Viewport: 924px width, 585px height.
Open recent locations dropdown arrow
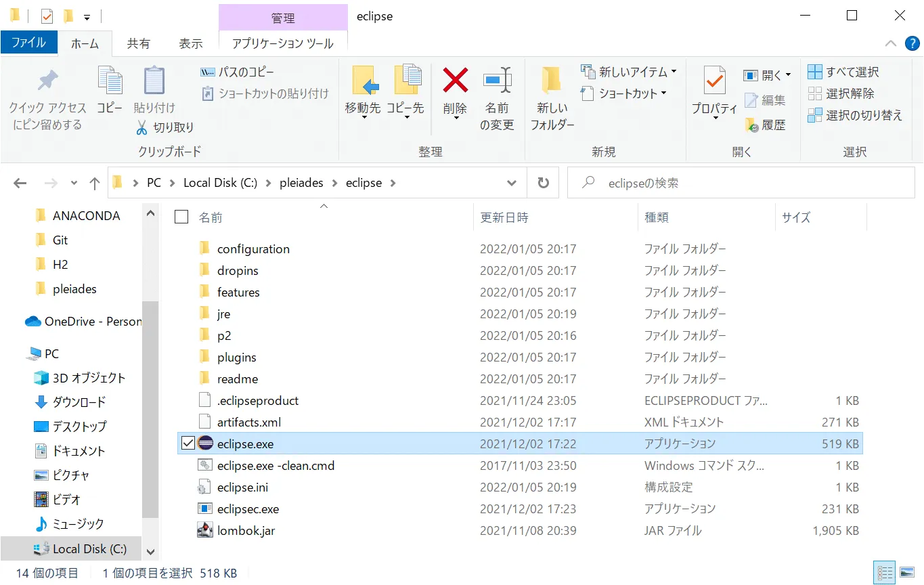74,183
